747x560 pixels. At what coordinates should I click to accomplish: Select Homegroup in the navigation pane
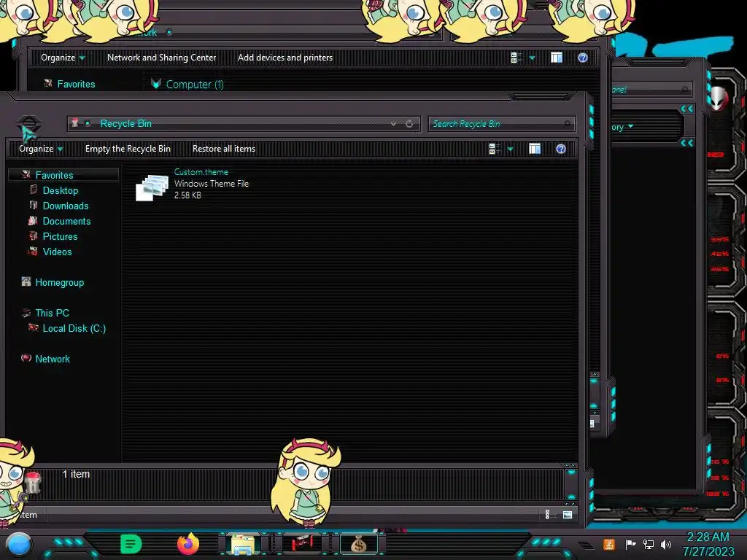[60, 282]
